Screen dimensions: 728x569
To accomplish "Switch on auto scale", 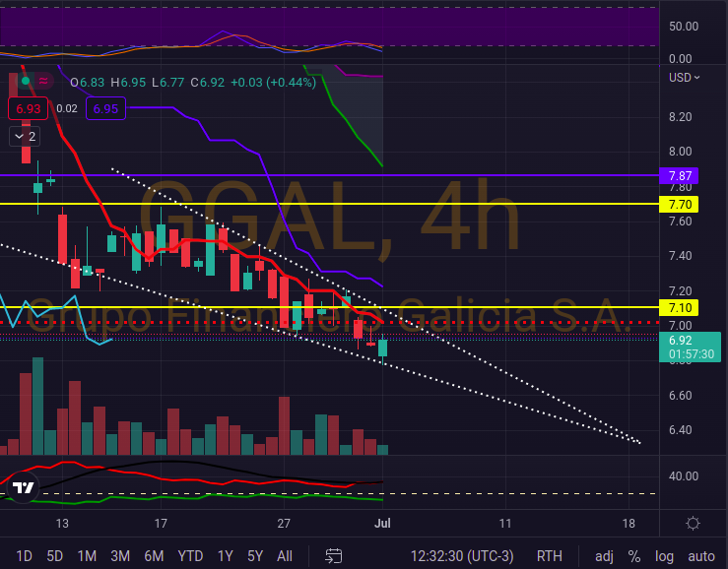I will (701, 555).
